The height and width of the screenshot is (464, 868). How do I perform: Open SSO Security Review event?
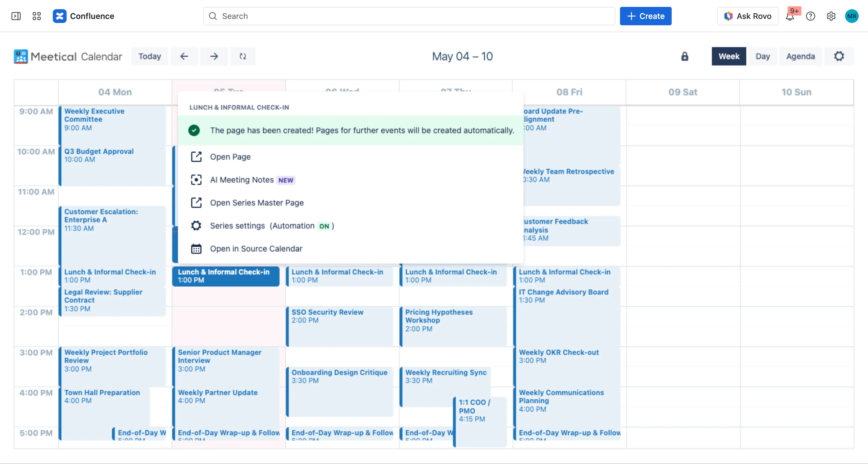[339, 326]
